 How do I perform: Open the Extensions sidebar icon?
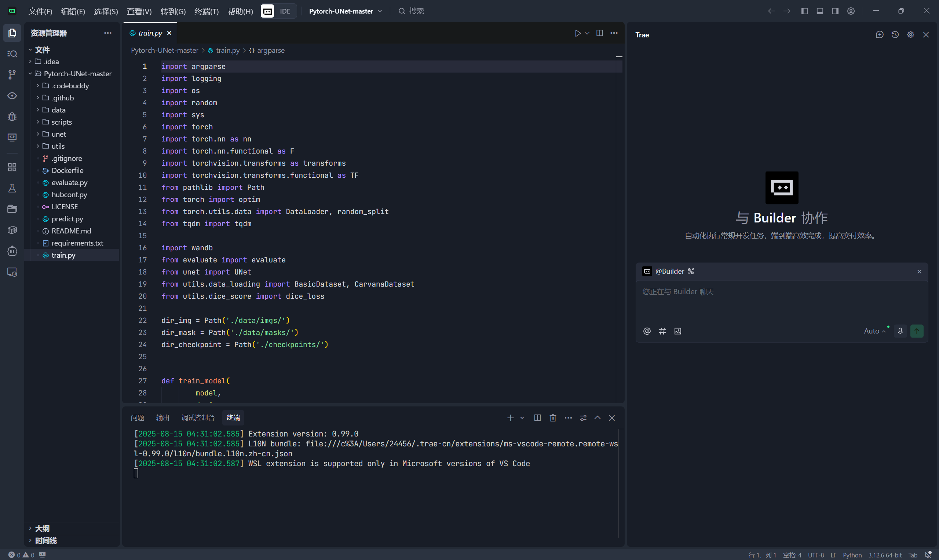tap(12, 167)
